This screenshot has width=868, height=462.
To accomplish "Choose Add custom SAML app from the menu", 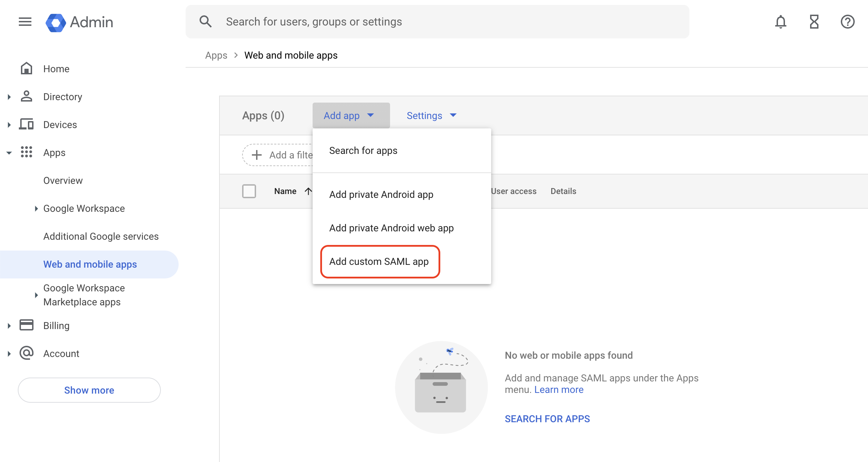I will coord(379,261).
